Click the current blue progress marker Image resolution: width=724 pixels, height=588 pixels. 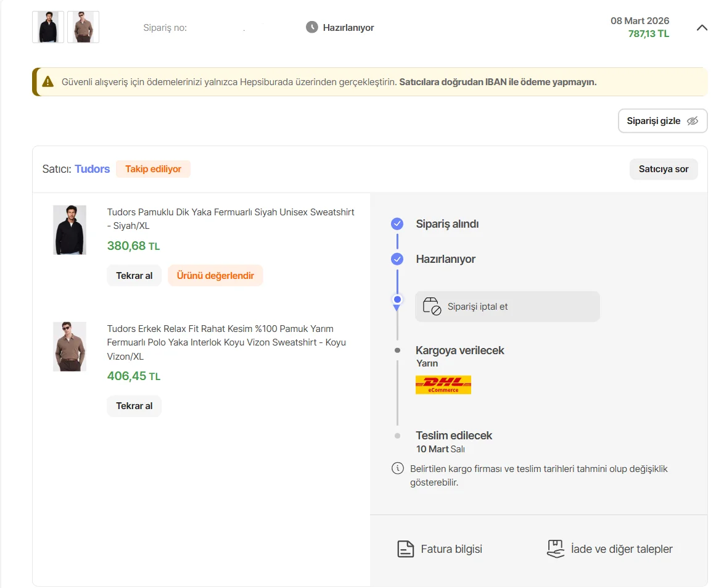pos(397,299)
